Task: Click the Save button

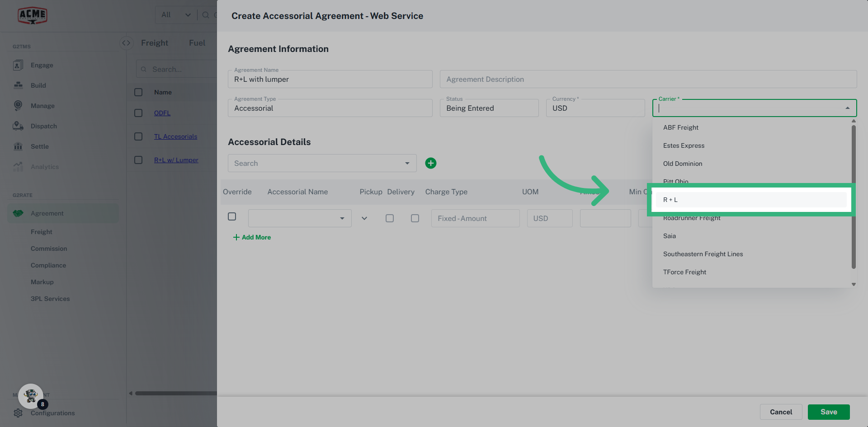Action: pyautogui.click(x=829, y=412)
